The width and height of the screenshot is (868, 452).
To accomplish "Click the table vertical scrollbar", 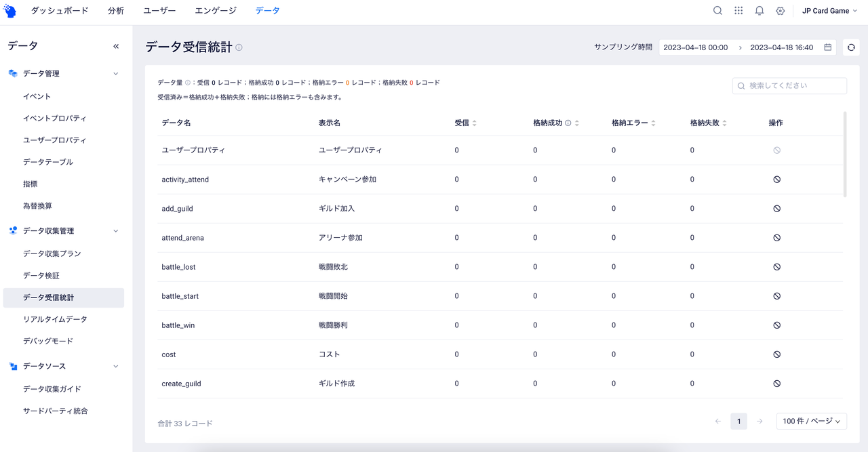I will point(844,155).
